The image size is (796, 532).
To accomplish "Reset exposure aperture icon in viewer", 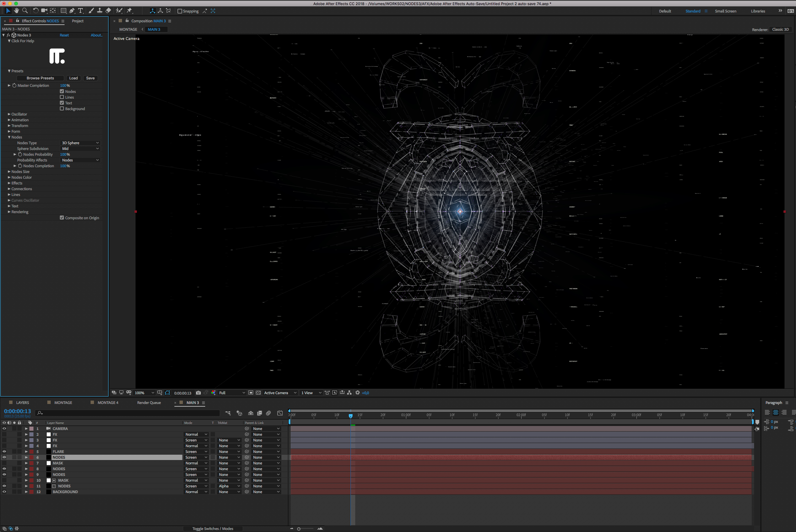I will (x=357, y=392).
